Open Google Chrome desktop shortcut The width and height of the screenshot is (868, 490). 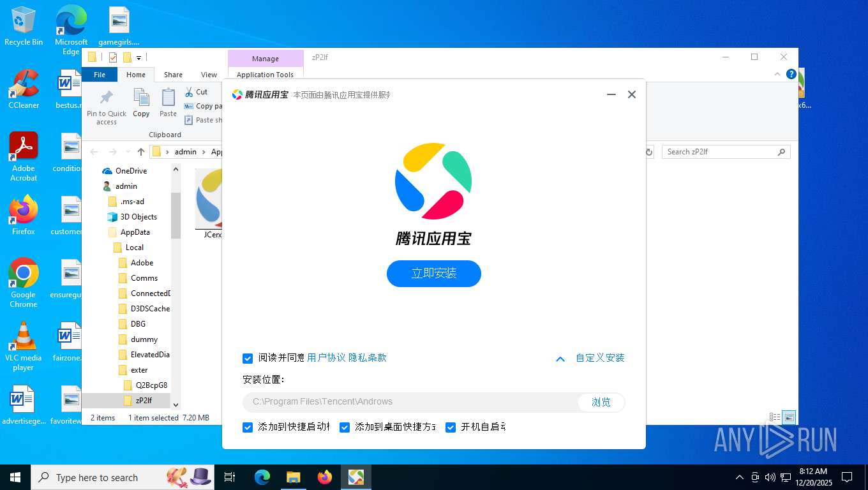click(24, 283)
